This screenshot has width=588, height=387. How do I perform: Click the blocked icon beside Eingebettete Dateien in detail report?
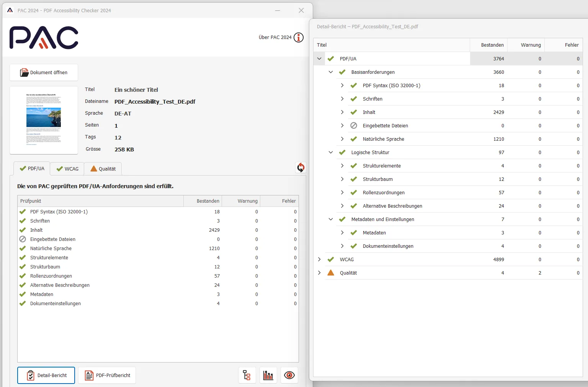pyautogui.click(x=354, y=125)
